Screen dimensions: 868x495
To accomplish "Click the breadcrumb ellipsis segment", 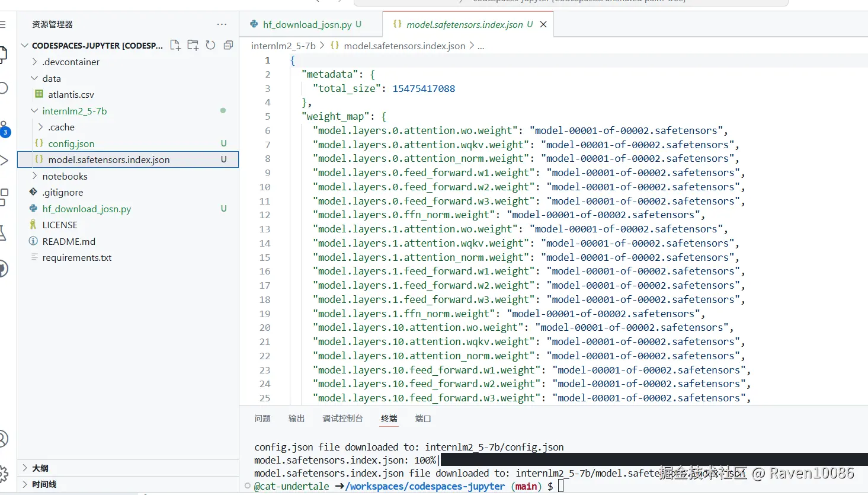I will pos(481,46).
